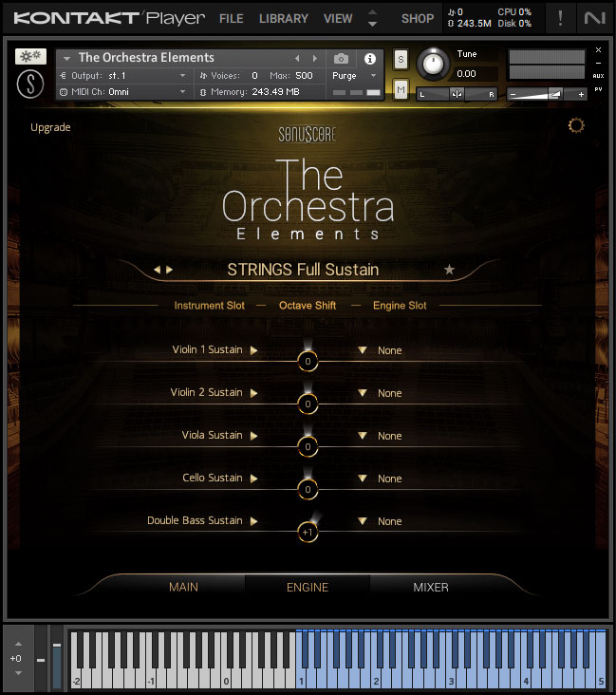This screenshot has width=616, height=695.
Task: Increase volume with plus icon
Action: 581,94
